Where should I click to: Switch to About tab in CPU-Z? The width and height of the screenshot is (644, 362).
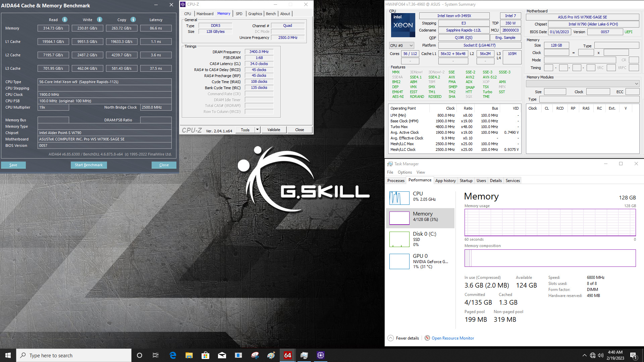pos(285,14)
